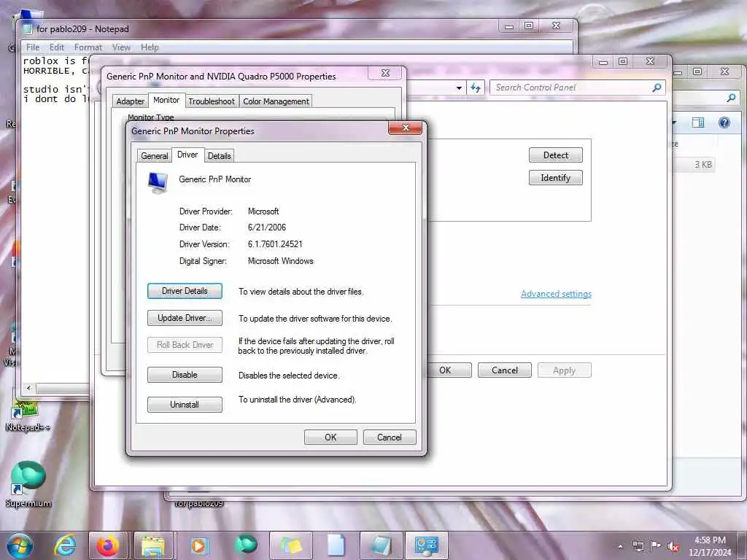Toggle the preview pane icon in Explorer
The width and height of the screenshot is (747, 560).
698,122
